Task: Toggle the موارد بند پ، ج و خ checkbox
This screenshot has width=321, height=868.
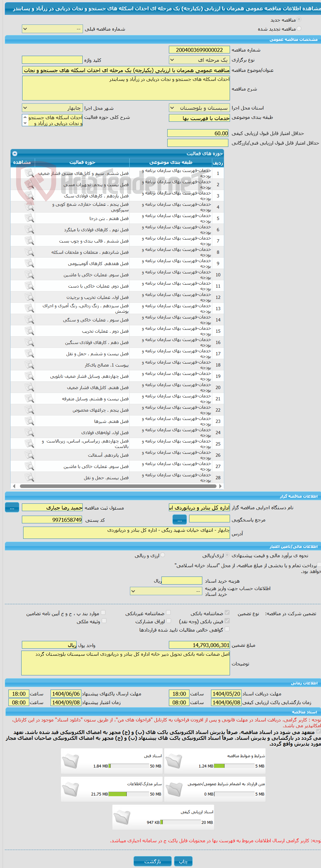Action: pos(103,613)
